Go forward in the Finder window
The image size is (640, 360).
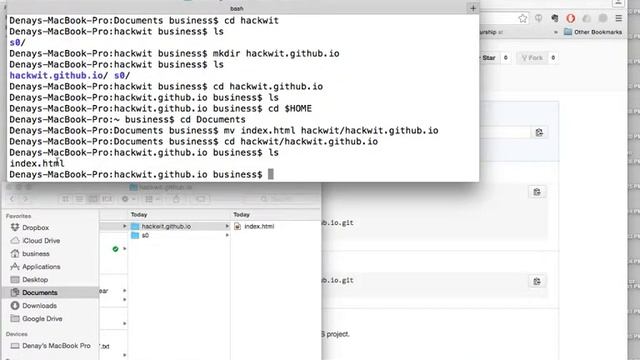pyautogui.click(x=26, y=199)
